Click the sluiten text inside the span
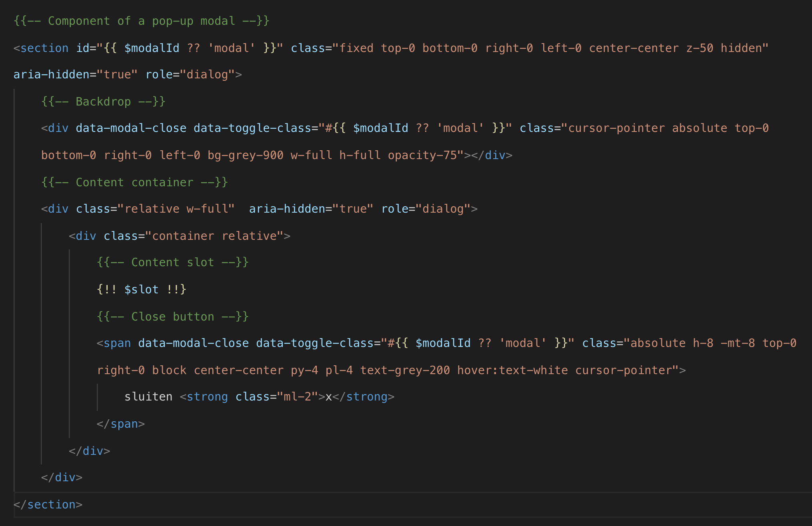The height and width of the screenshot is (526, 812). coord(148,396)
